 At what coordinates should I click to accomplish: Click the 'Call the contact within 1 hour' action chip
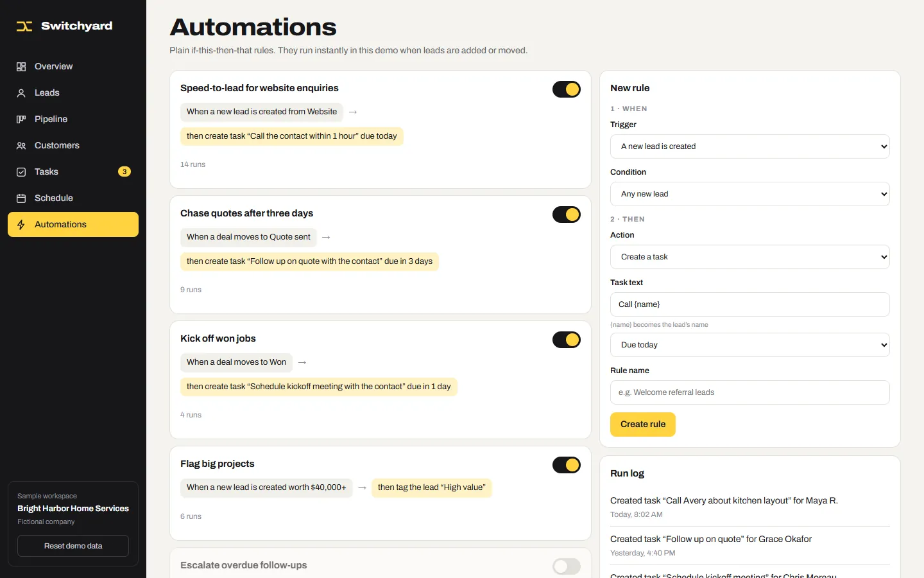click(292, 136)
